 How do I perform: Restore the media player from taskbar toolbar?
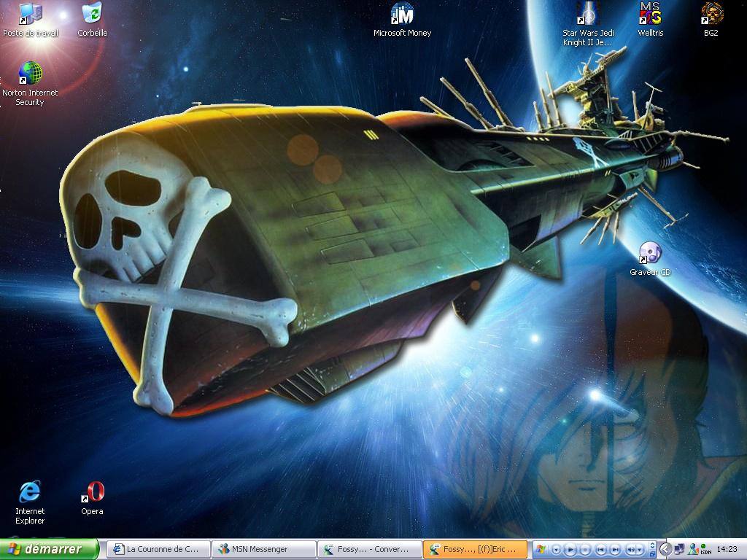(x=652, y=554)
